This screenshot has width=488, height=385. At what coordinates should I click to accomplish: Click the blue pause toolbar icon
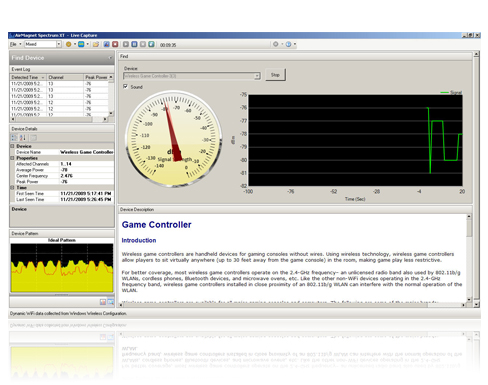point(134,44)
